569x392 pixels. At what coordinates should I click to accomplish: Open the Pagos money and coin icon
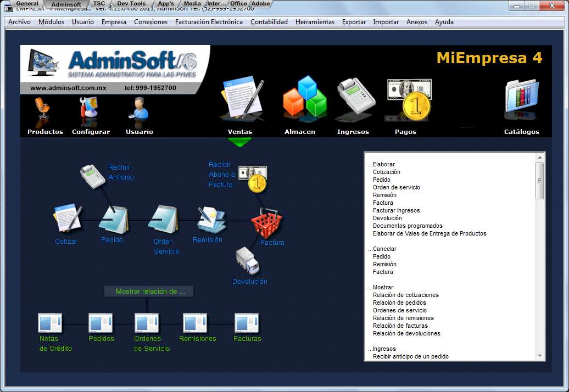tap(408, 100)
